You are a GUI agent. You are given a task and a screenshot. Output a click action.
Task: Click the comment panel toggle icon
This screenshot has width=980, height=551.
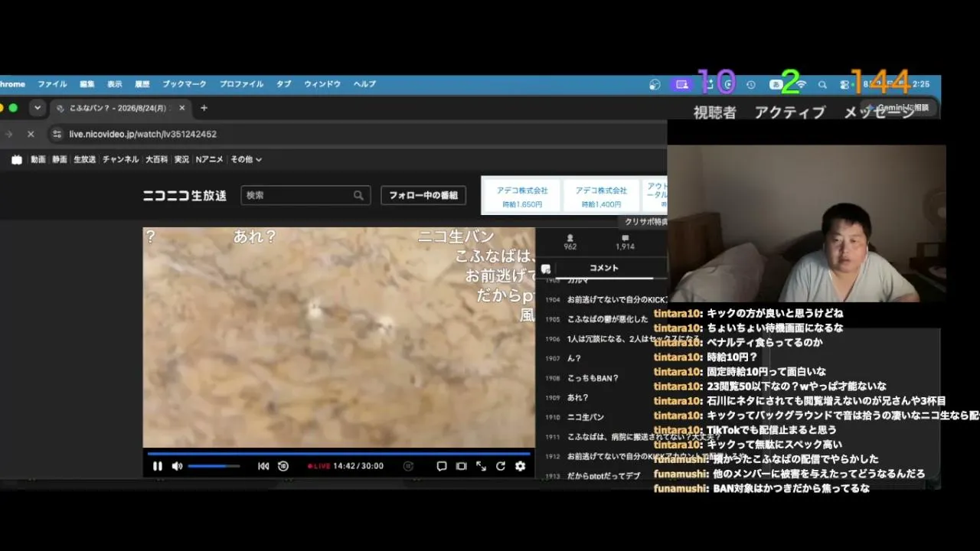tap(546, 269)
